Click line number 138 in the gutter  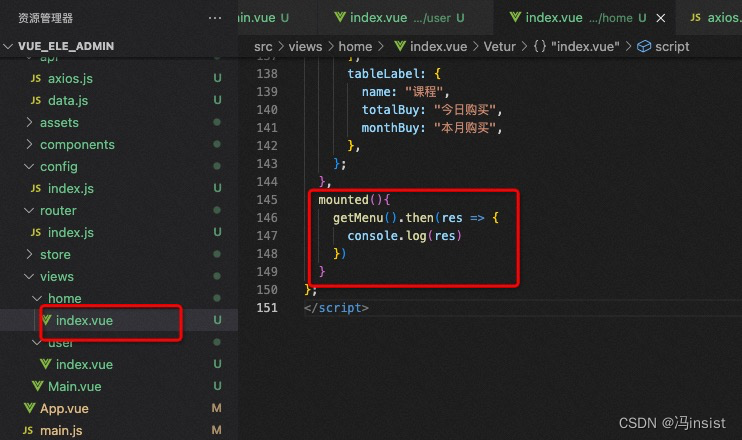pos(267,74)
